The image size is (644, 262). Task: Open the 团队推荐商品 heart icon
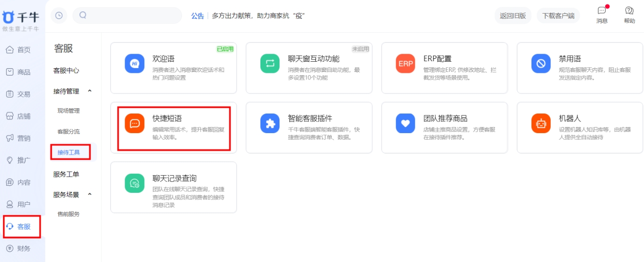click(x=405, y=123)
